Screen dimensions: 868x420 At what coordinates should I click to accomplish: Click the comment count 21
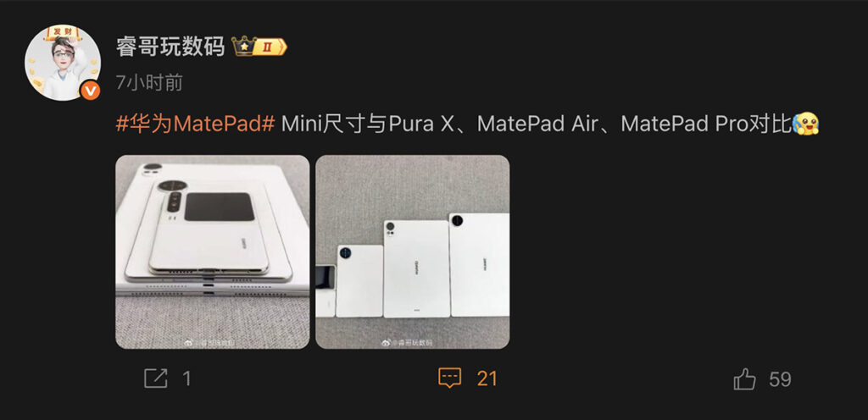point(487,379)
